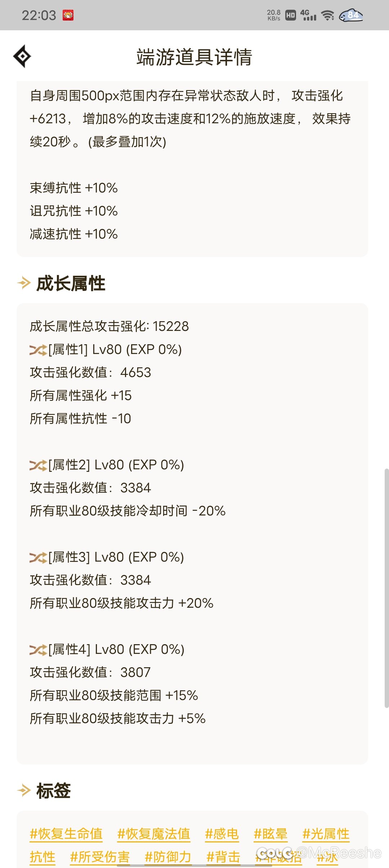
Task: Open the #恢复魔法值 tag
Action: coord(154,834)
